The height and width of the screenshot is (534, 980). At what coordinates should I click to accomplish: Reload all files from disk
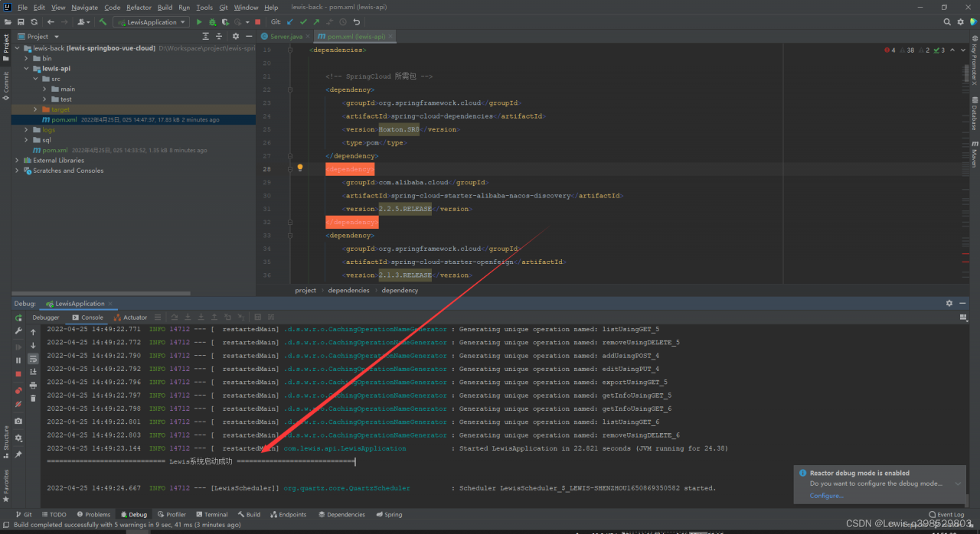point(34,22)
